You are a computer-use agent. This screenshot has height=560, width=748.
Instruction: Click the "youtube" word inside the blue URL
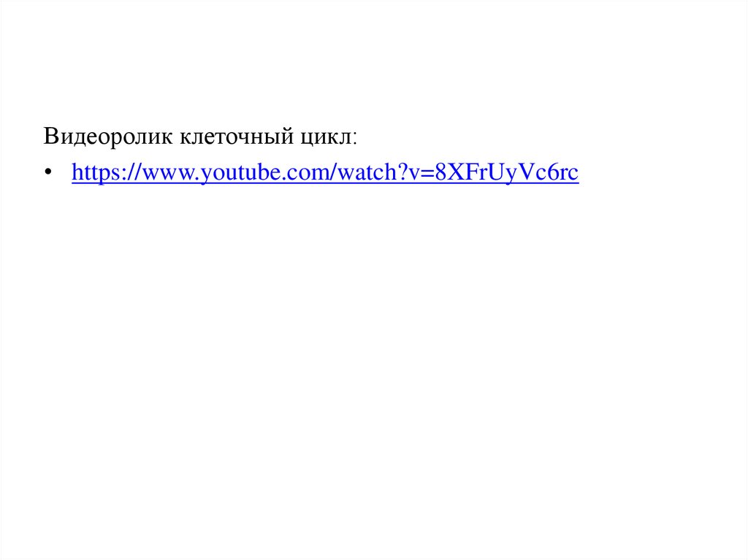(x=242, y=172)
